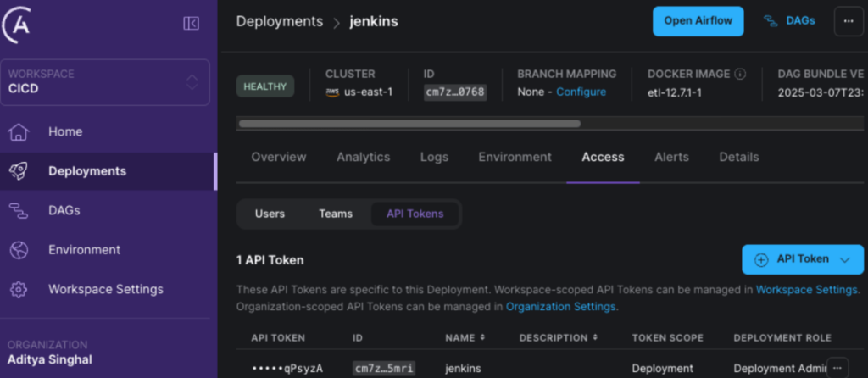Image resolution: width=868 pixels, height=378 pixels.
Task: Open jenkins token row actions menu
Action: pos(837,368)
